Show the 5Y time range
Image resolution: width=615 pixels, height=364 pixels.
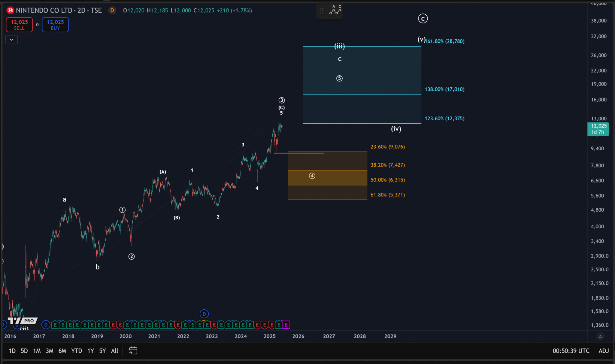102,351
